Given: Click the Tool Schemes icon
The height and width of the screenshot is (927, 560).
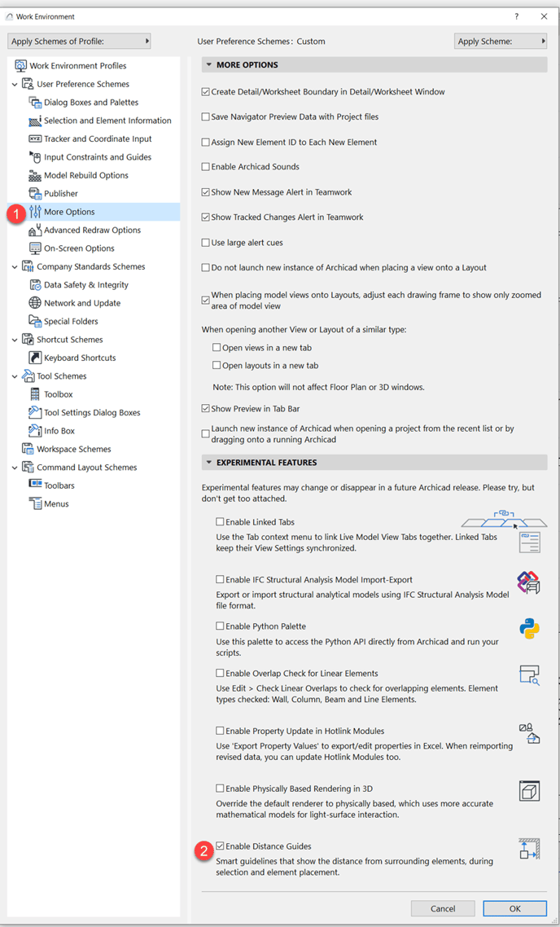Looking at the screenshot, I should [x=28, y=376].
